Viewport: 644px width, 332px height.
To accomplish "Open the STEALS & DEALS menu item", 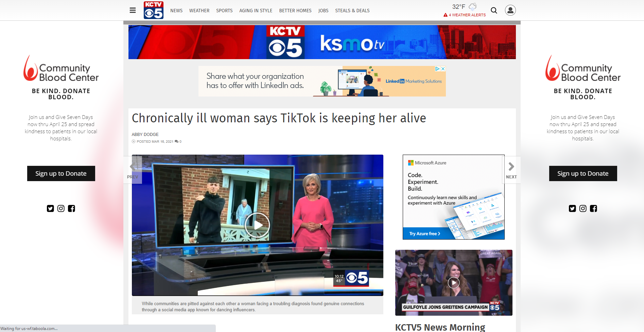I will (x=352, y=11).
